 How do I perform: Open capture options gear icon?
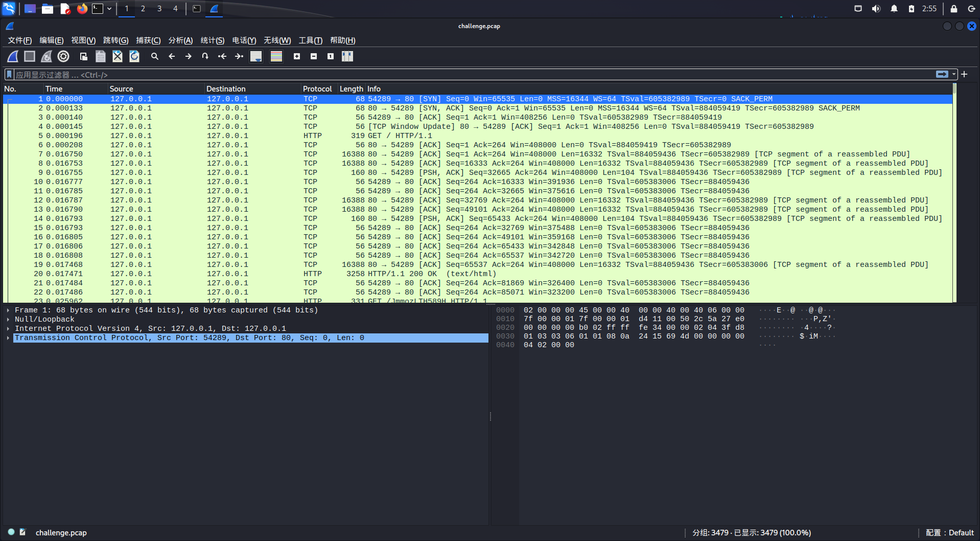[x=63, y=56]
